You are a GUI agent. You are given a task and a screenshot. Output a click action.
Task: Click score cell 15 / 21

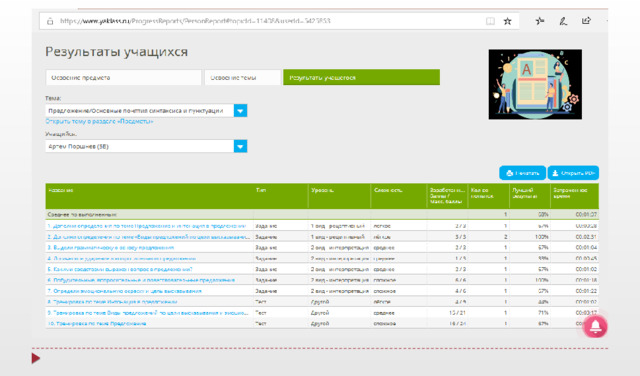pos(459,313)
